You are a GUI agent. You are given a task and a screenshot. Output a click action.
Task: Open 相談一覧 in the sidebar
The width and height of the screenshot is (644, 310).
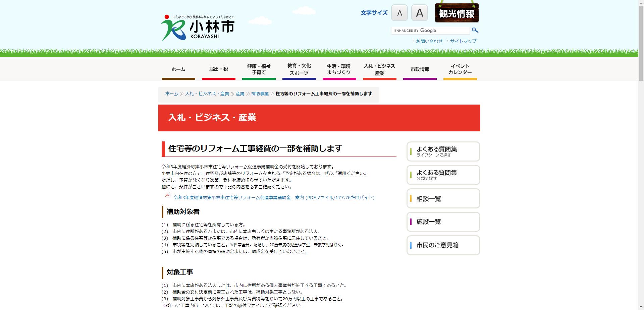coord(443,198)
